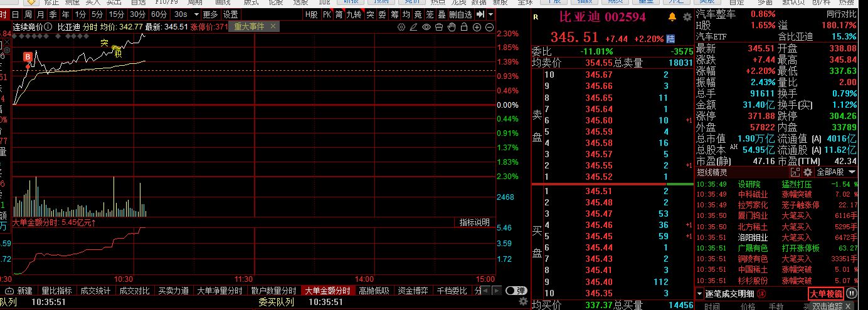
Task: Toggle the eye visibility icon on chart
Action: [426, 27]
